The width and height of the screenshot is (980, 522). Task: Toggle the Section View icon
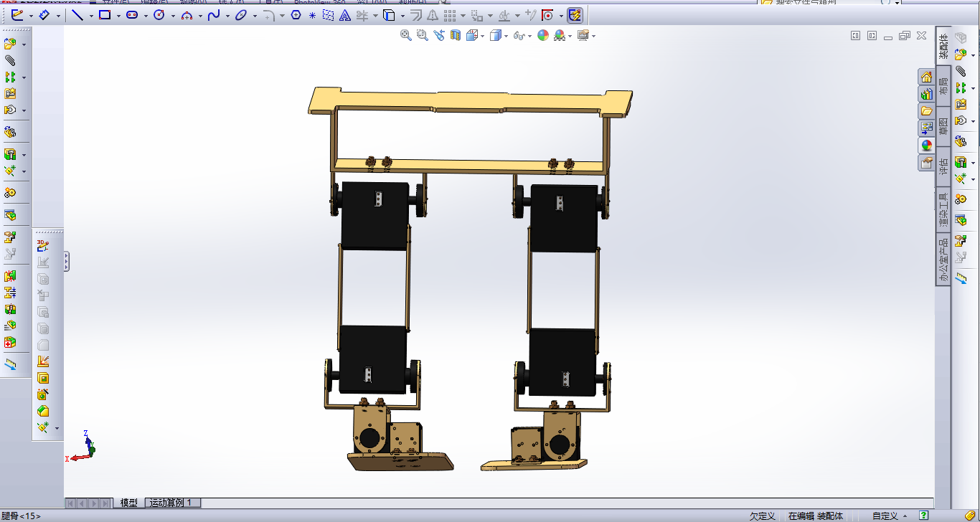point(456,35)
